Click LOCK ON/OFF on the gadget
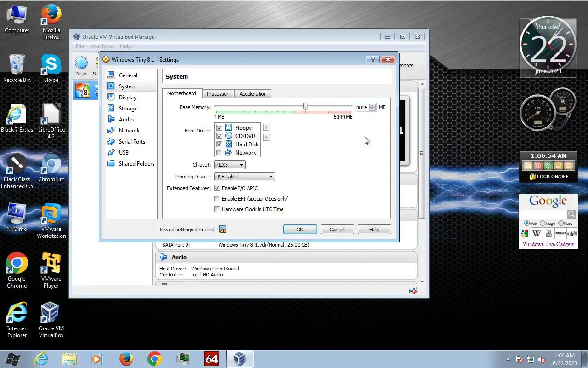Screen dimensions: 588x368 click(x=549, y=176)
